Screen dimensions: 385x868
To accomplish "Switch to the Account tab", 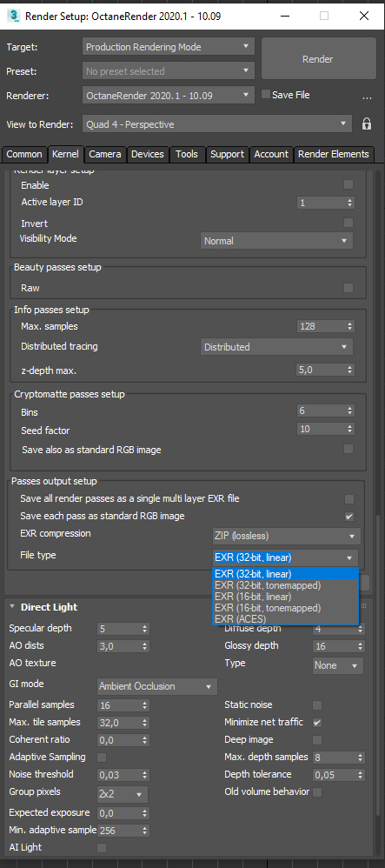I will coord(271,155).
